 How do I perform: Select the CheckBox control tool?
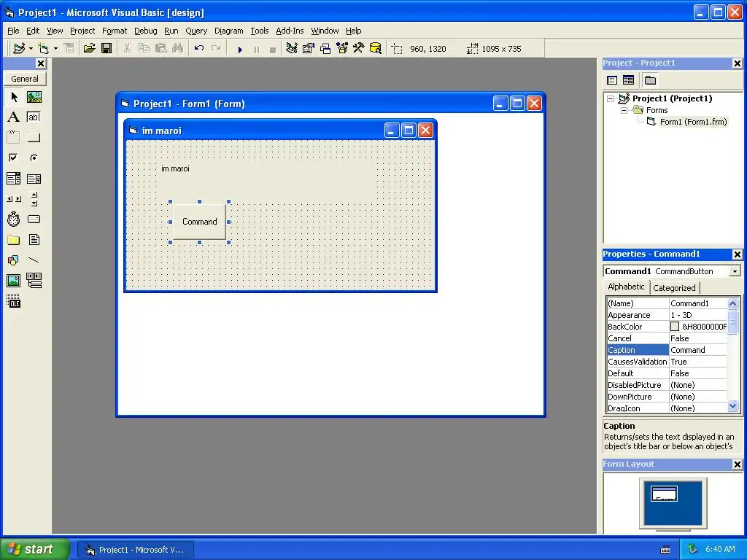tap(14, 157)
